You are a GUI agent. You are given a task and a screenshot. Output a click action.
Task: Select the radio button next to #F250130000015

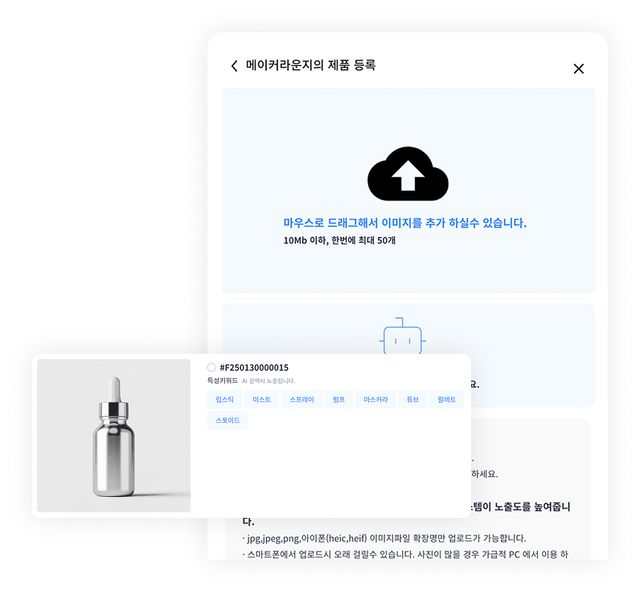tap(211, 367)
